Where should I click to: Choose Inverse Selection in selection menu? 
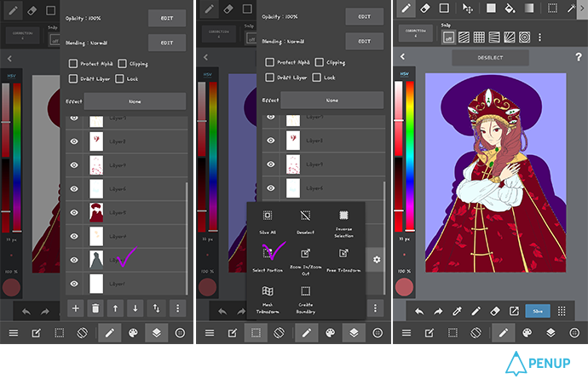point(343,224)
